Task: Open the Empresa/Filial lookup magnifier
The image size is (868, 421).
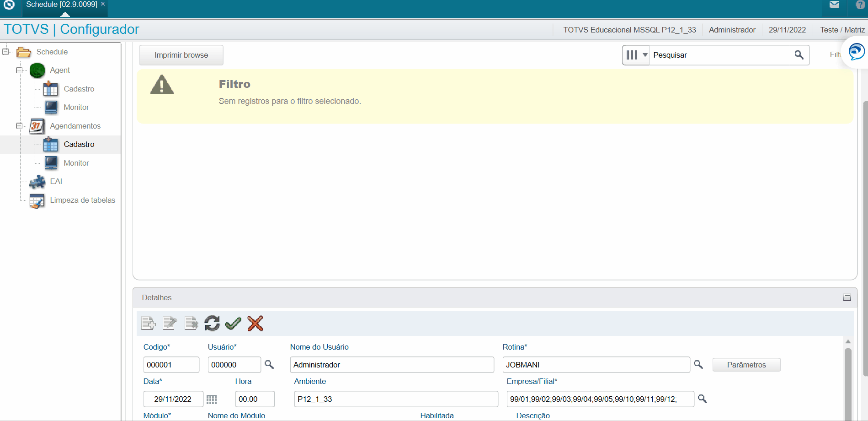Action: [703, 399]
